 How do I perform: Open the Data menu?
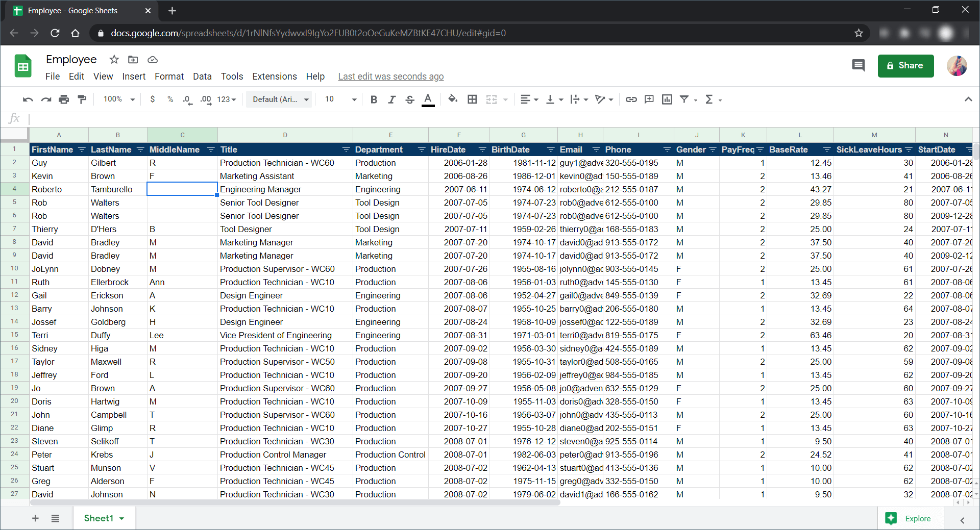coord(202,77)
